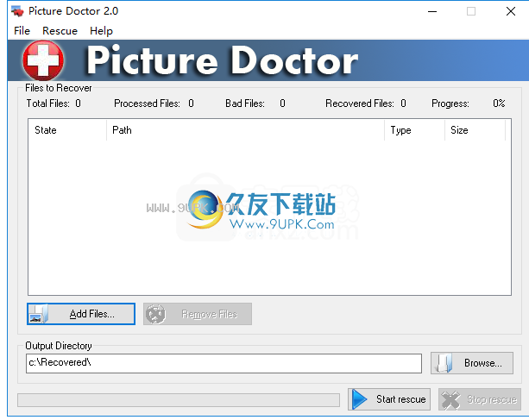Click the Bad Files: label

pos(245,103)
